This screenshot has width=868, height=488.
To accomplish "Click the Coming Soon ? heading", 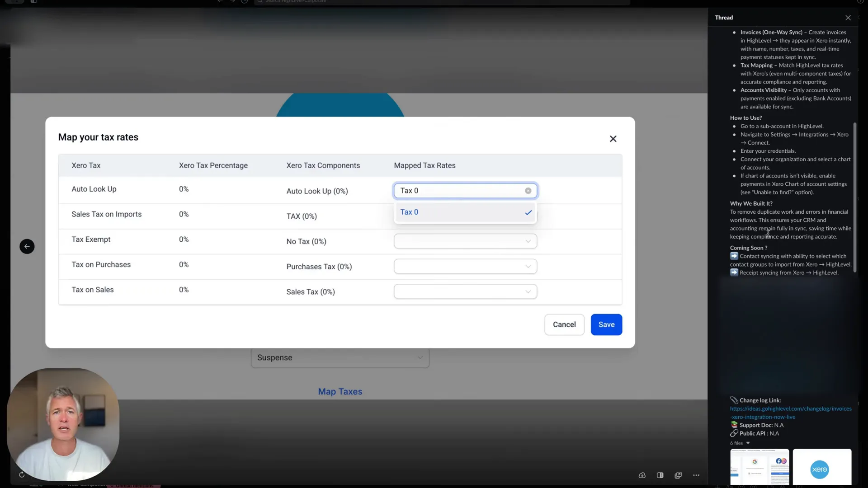I will 748,248.
